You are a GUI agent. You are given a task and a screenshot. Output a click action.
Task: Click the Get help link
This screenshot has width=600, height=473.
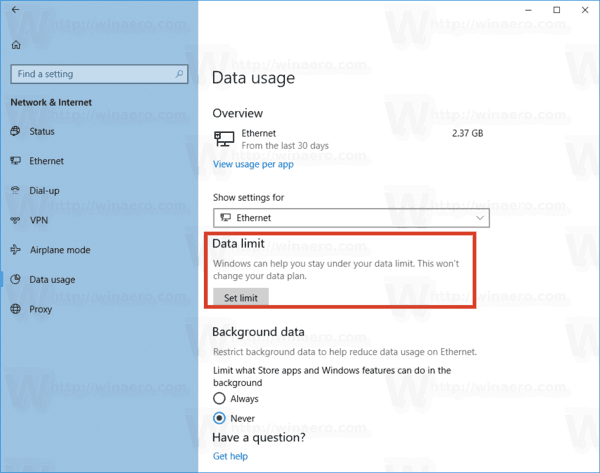[230, 456]
